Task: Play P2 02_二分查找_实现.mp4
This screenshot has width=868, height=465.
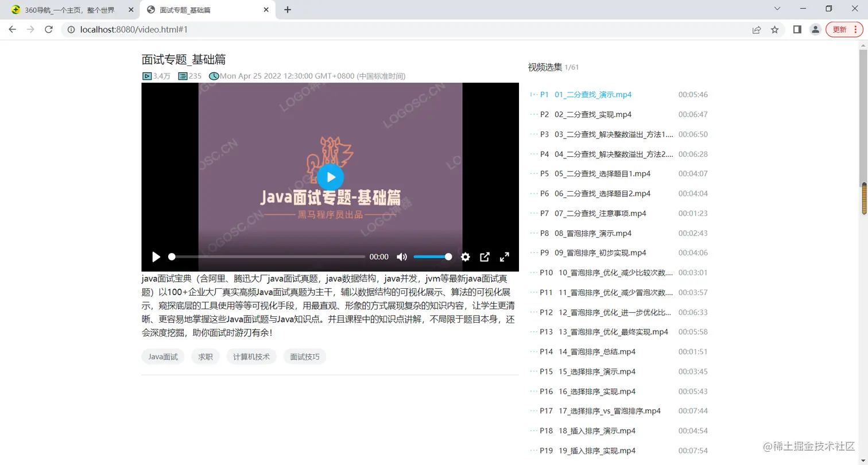Action: coord(619,114)
